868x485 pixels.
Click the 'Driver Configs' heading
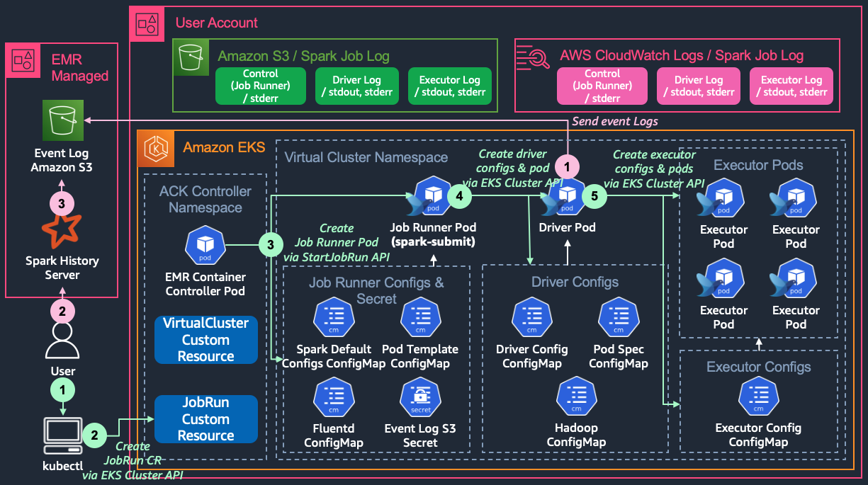point(575,282)
